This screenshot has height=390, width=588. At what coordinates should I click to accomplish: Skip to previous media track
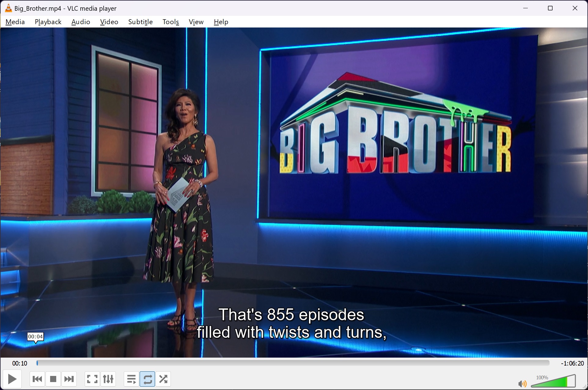click(x=37, y=379)
